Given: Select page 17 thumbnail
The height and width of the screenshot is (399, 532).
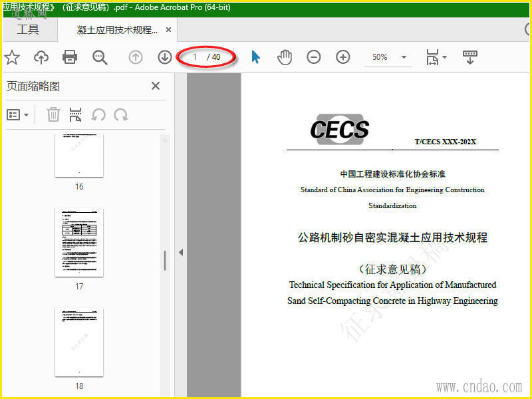Looking at the screenshot, I should click(79, 243).
